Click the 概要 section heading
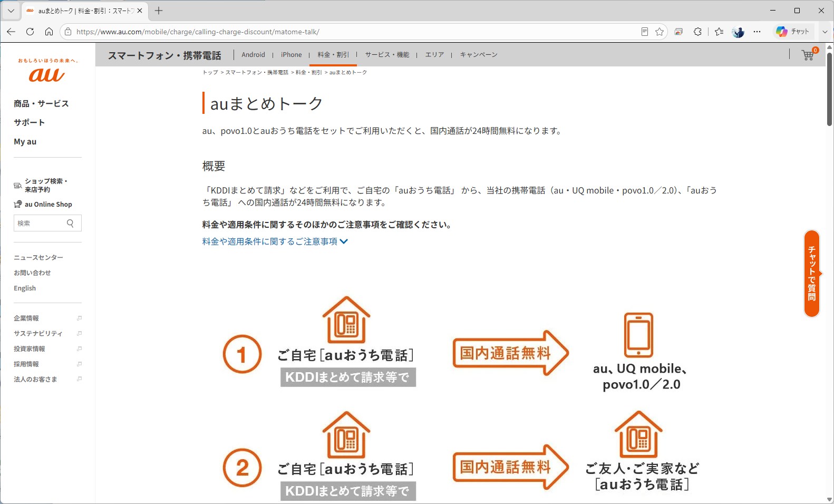834x504 pixels. pyautogui.click(x=214, y=166)
